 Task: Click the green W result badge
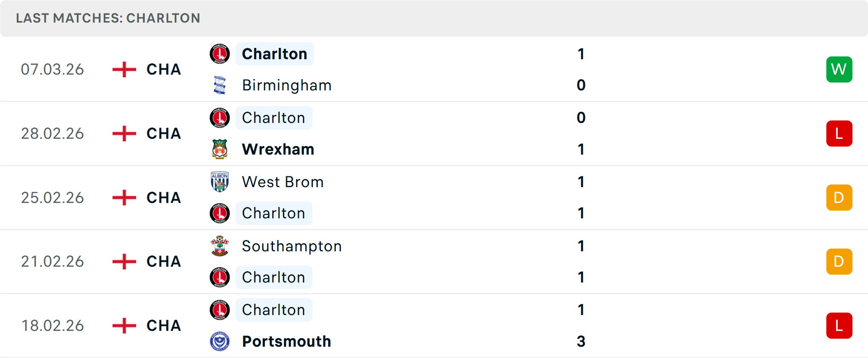point(839,69)
